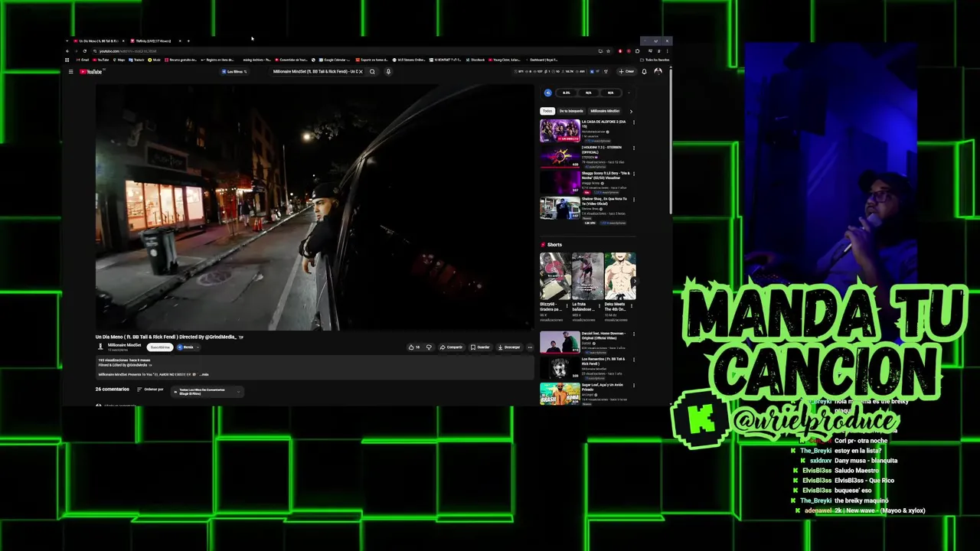Click the Compartir share button
The width and height of the screenshot is (980, 551).
click(x=451, y=347)
